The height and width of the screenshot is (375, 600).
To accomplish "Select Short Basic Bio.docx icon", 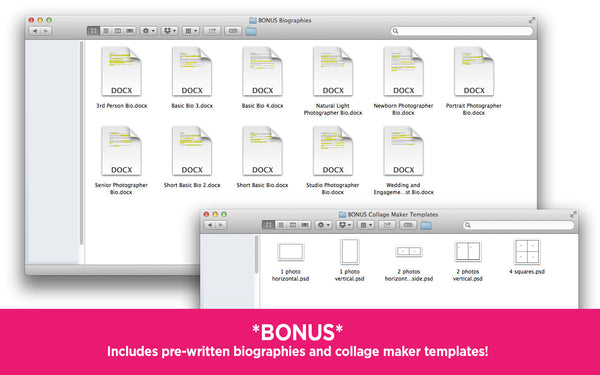I will [x=262, y=151].
